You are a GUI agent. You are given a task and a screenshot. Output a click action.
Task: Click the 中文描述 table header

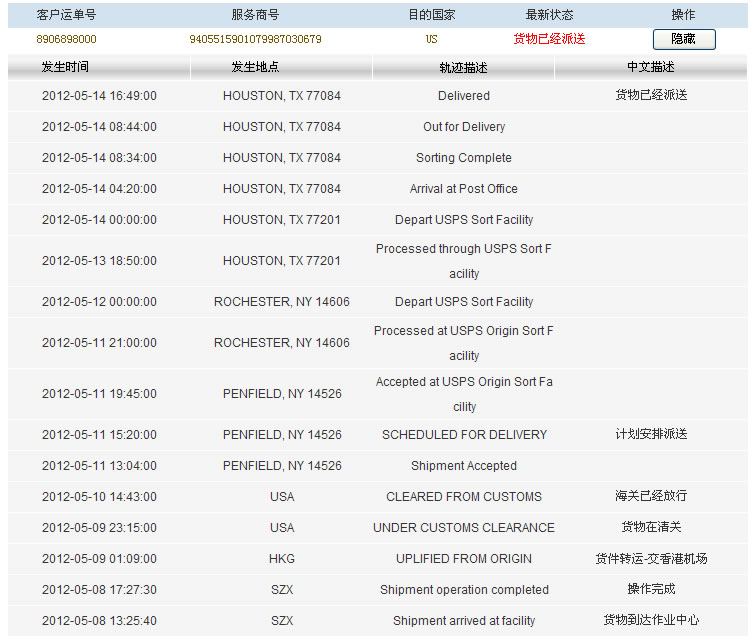650,67
